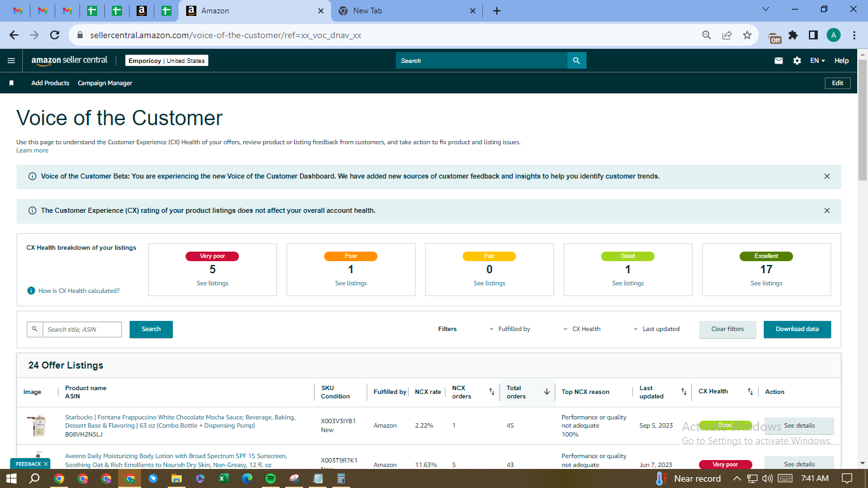Click the Edit button in nav bar
The height and width of the screenshot is (488, 868).
pyautogui.click(x=837, y=83)
